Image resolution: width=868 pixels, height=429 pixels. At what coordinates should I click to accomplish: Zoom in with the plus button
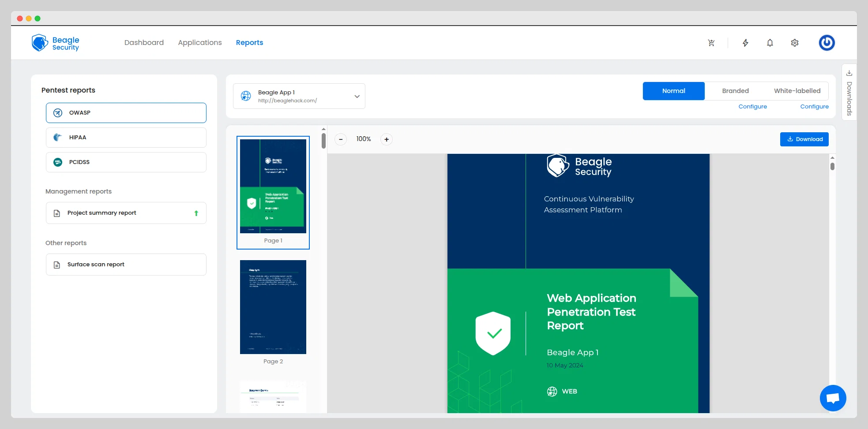coord(387,139)
